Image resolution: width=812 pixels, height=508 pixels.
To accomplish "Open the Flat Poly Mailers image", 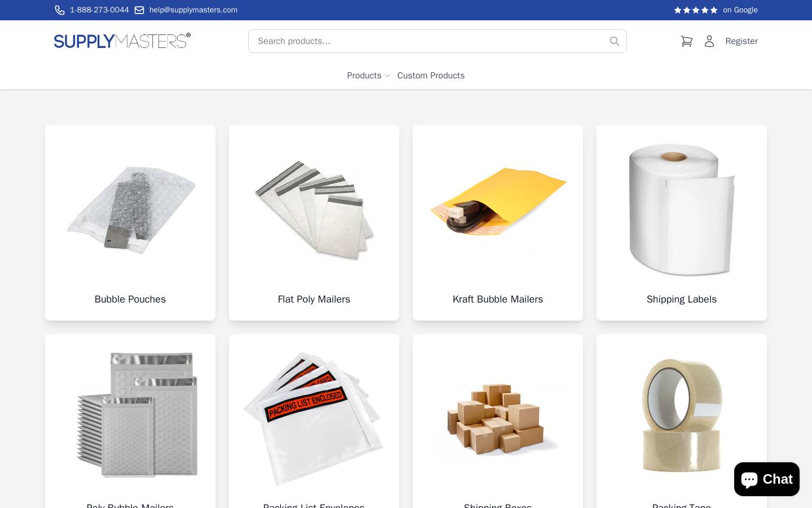I will click(314, 210).
